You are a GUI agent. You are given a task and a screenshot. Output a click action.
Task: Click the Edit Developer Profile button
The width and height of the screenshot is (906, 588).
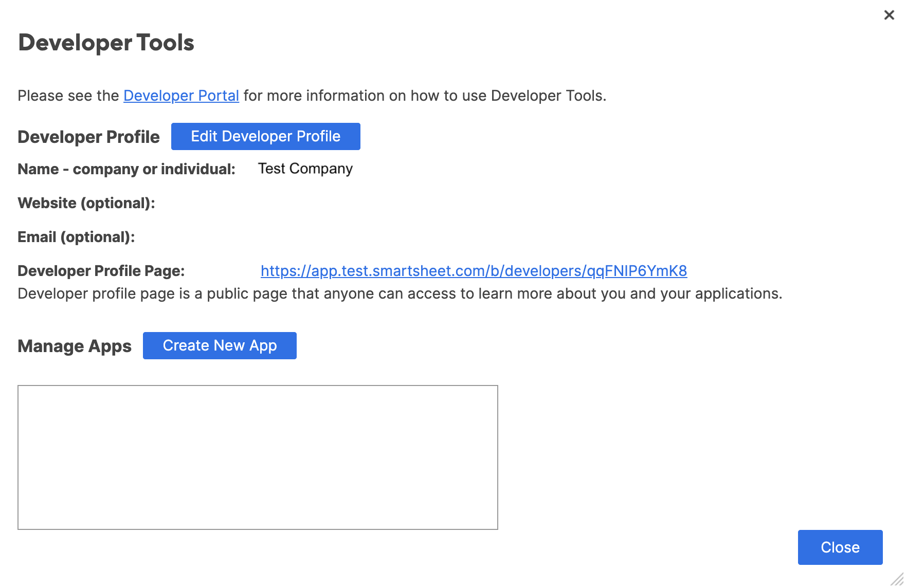click(x=265, y=137)
